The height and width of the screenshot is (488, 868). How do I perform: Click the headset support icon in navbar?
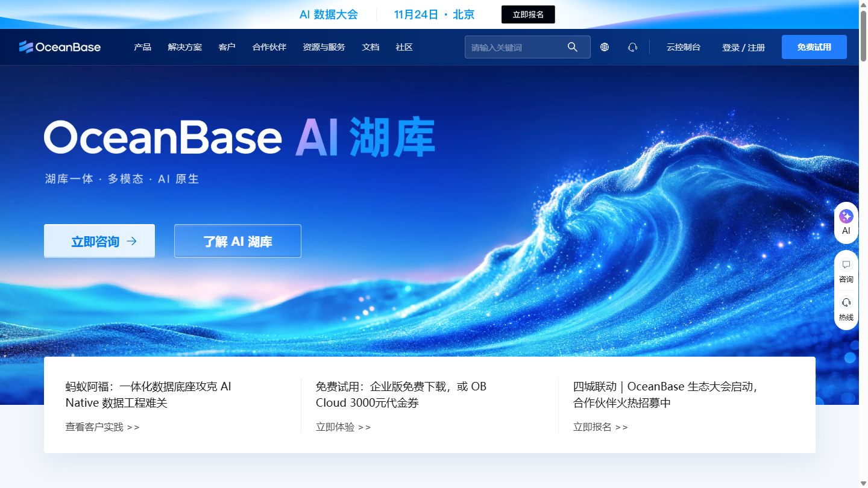[632, 47]
